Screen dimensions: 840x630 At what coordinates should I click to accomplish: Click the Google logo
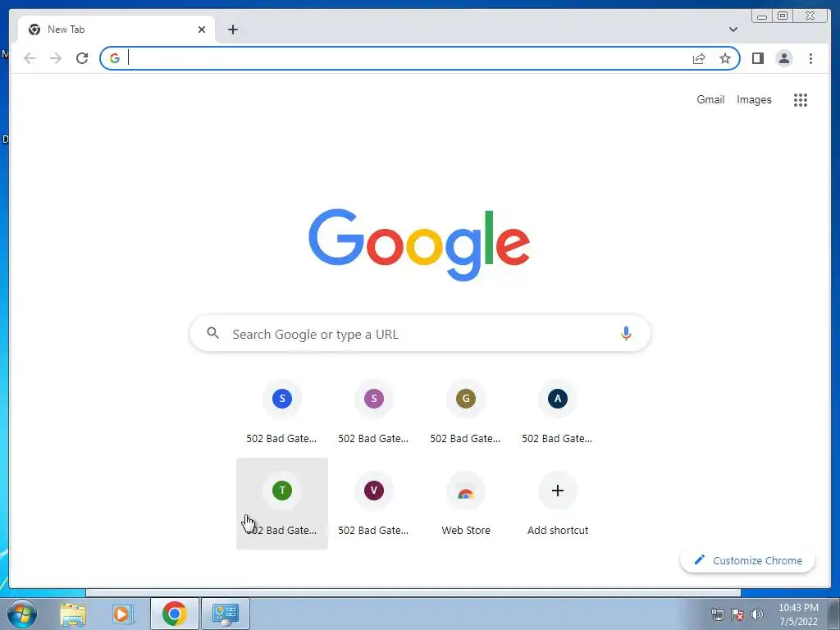click(x=419, y=244)
